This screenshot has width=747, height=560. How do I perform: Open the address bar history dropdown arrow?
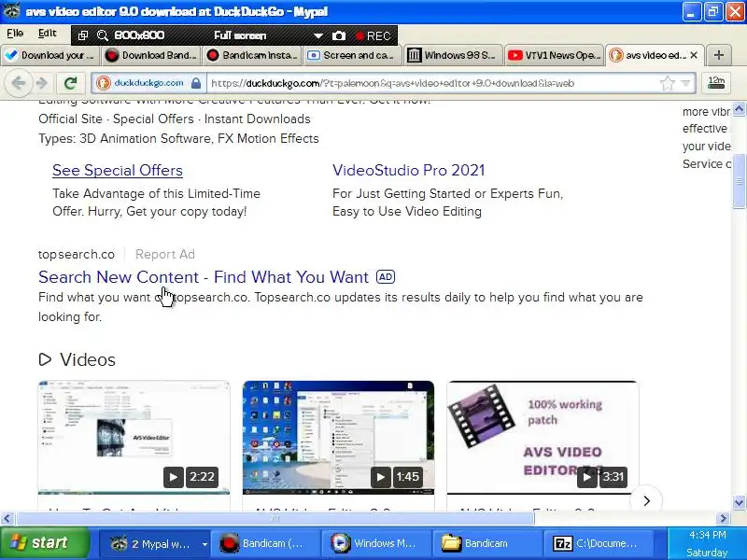[685, 83]
